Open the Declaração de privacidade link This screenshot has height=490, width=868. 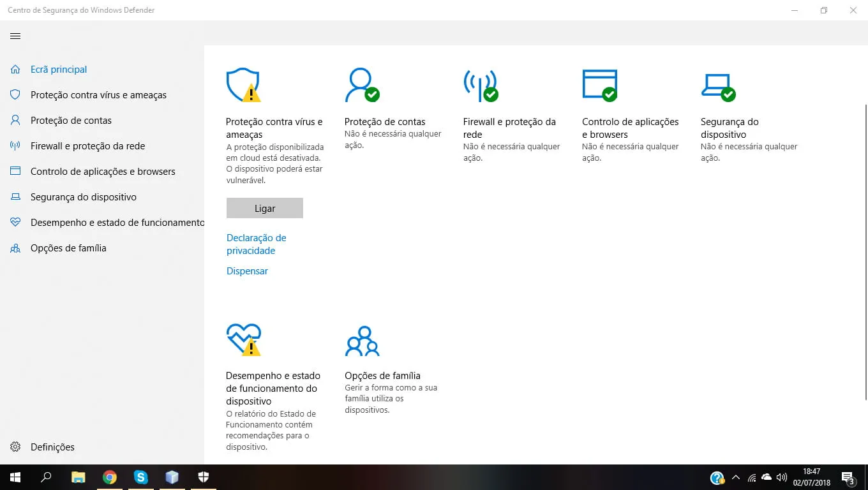[257, 244]
